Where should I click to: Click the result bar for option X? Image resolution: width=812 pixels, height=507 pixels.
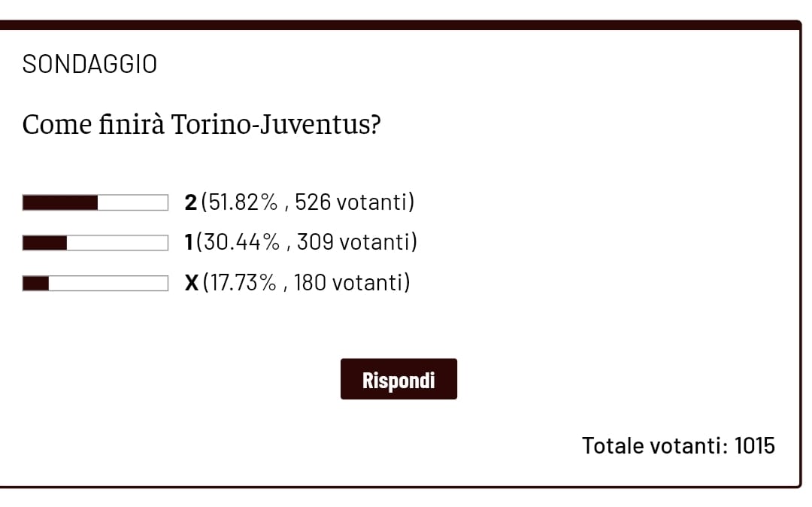tap(95, 284)
